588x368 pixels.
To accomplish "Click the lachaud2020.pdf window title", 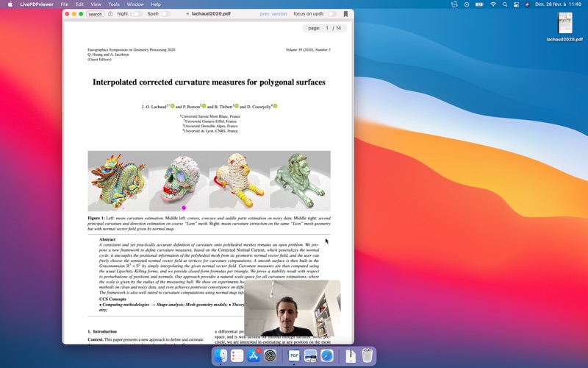I will 211,14.
